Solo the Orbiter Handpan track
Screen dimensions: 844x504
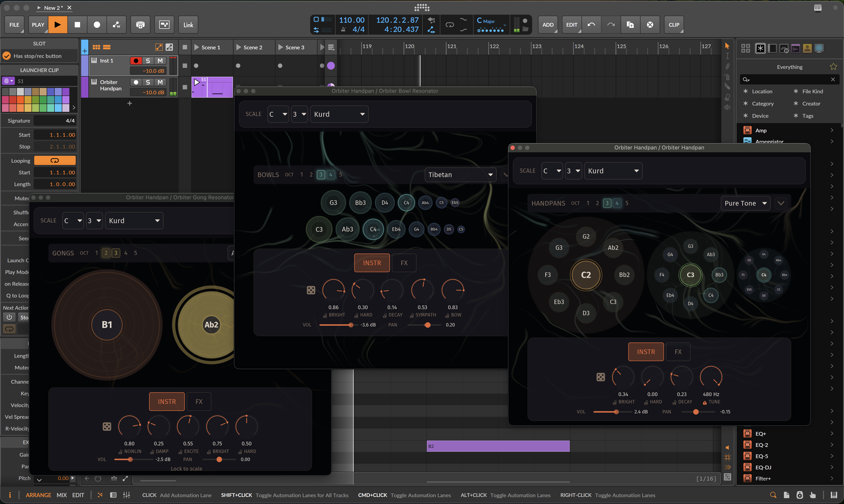(x=148, y=82)
